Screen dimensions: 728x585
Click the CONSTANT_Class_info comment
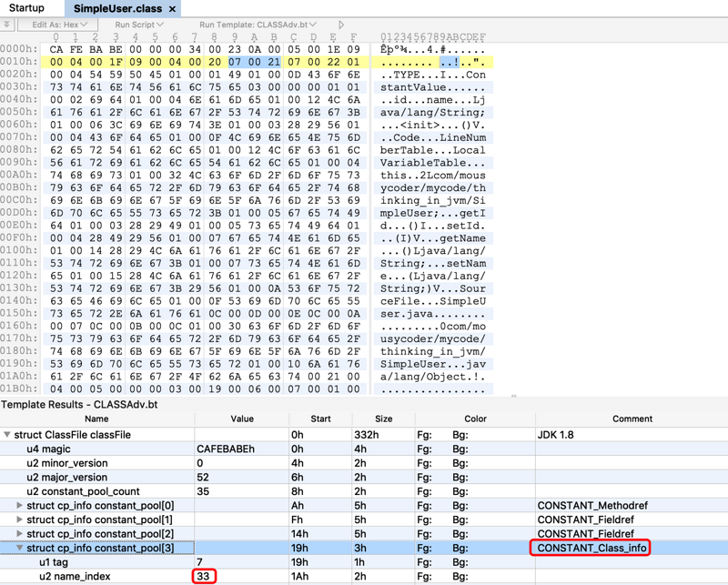coord(591,548)
